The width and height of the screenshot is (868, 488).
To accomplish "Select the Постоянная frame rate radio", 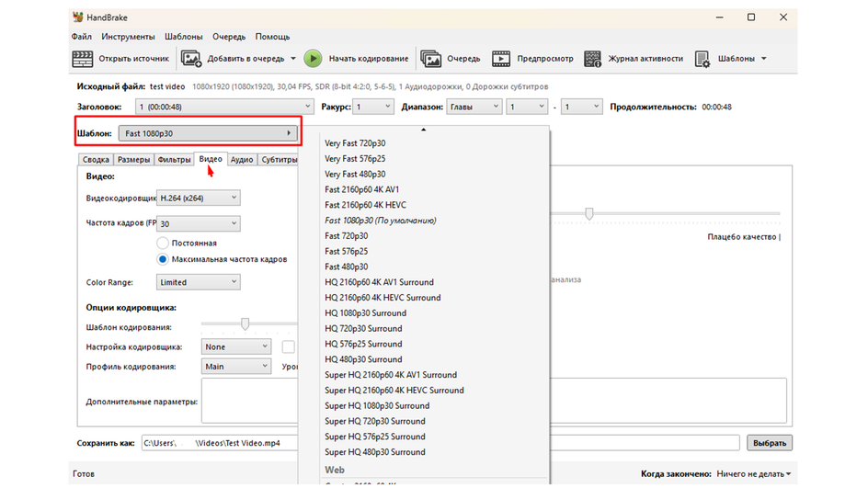I will (x=163, y=243).
